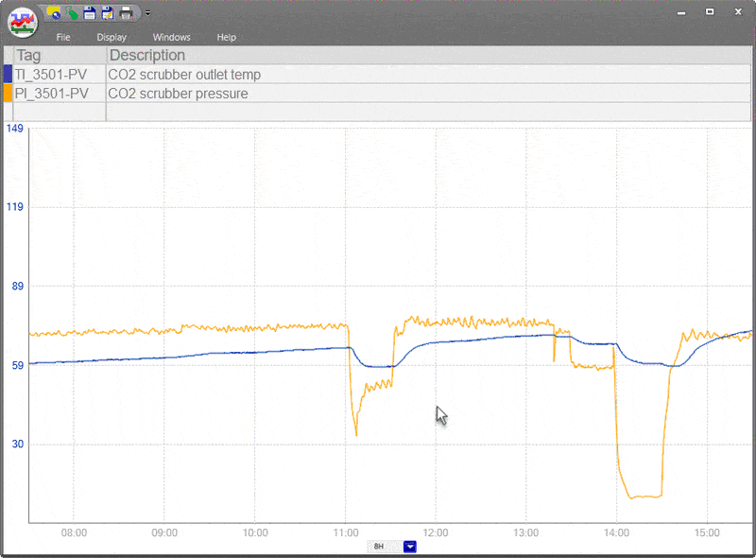
Task: Click the 12:00 time axis label
Action: point(436,532)
